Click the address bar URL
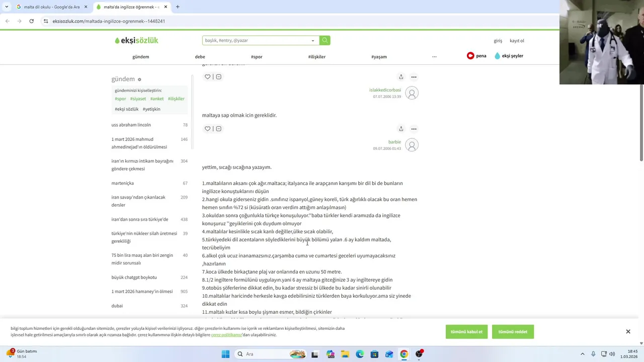This screenshot has height=362, width=644. (109, 21)
